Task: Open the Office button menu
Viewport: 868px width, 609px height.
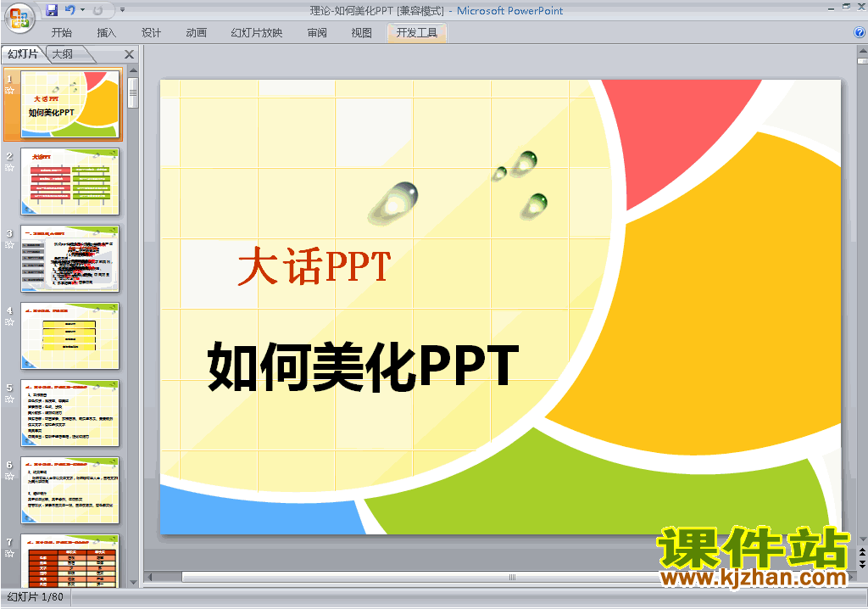Action: tap(19, 19)
